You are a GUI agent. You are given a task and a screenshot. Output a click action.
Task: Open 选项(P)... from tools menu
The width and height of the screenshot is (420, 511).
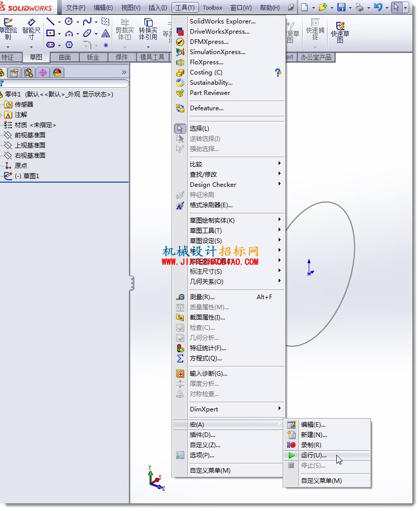[x=229, y=455]
